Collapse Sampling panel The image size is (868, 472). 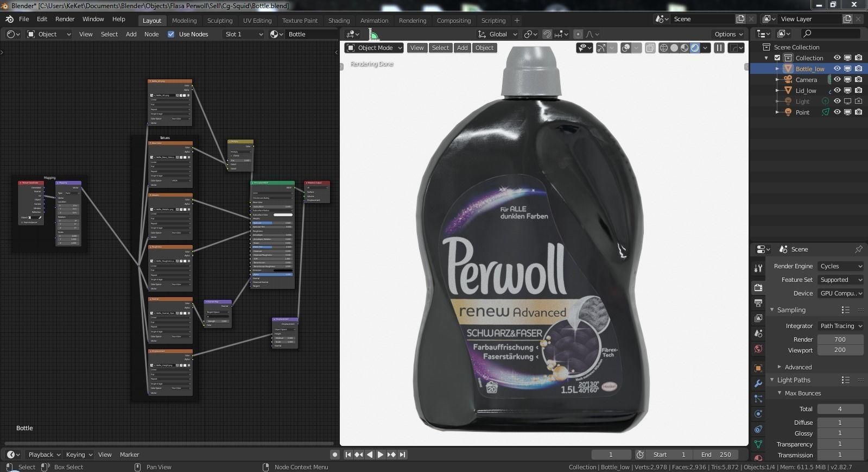pyautogui.click(x=772, y=310)
